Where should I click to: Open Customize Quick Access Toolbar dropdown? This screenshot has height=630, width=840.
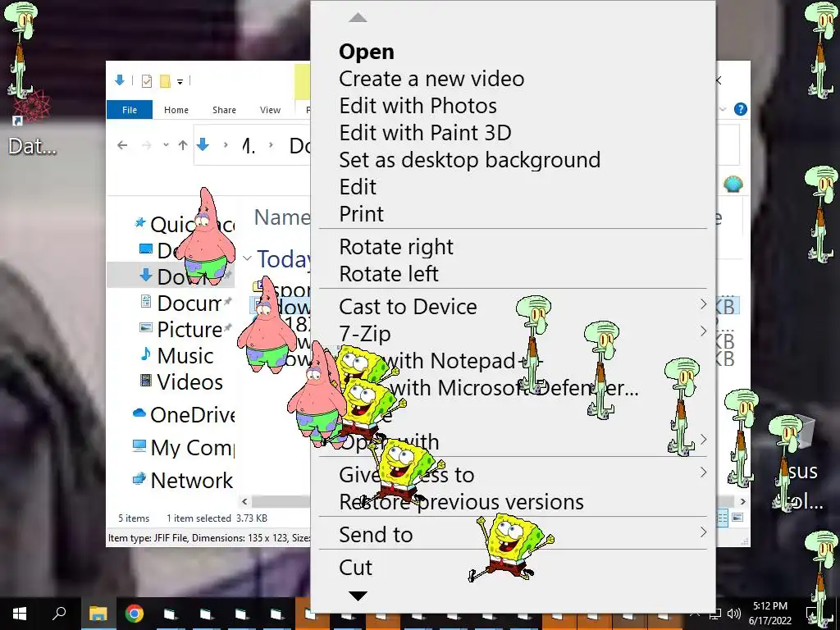180,81
